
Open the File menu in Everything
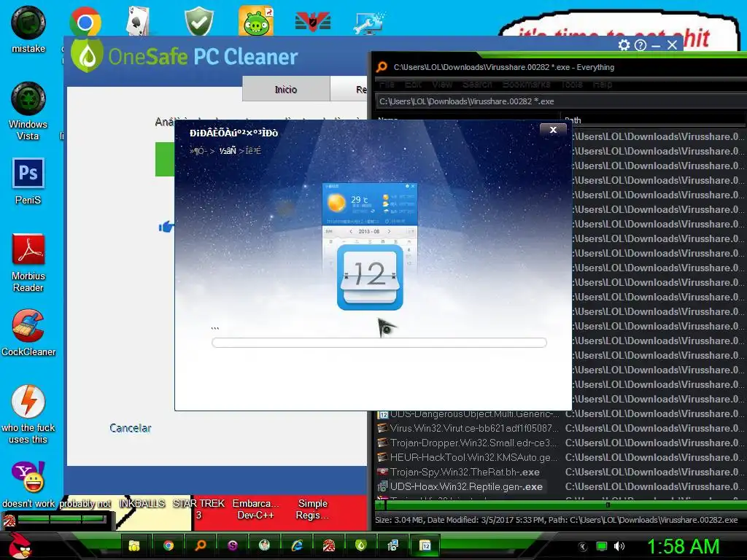[387, 85]
